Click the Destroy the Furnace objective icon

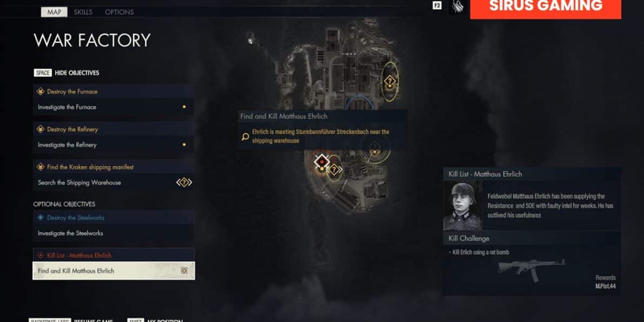coord(40,91)
